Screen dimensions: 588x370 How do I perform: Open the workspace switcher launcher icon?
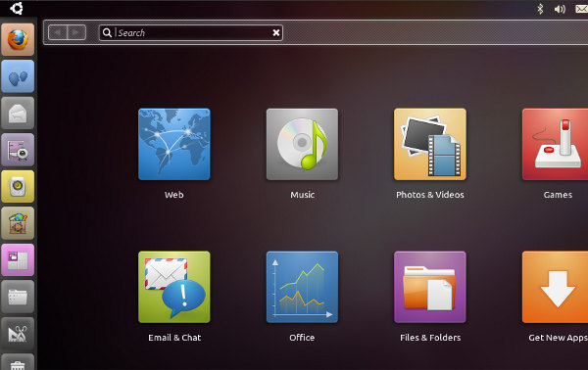click(18, 259)
